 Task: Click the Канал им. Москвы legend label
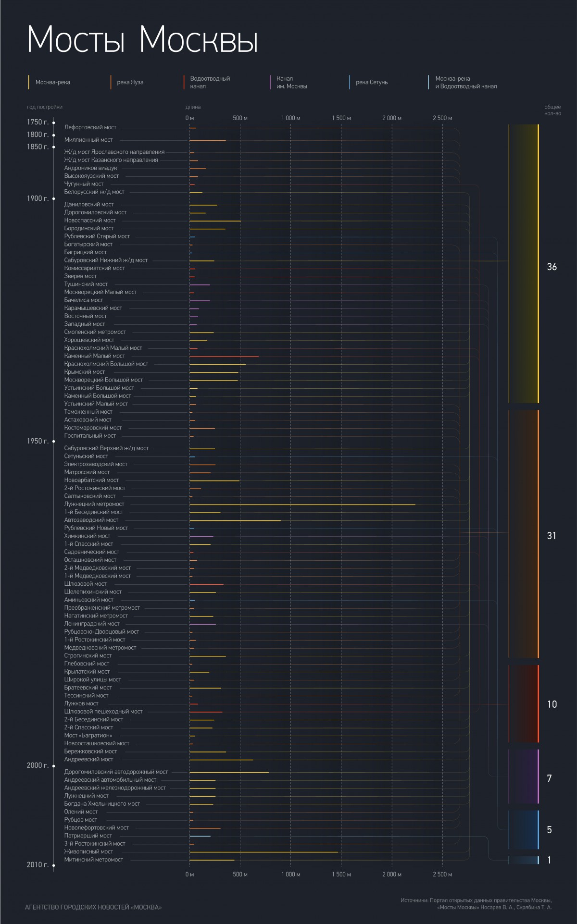(291, 82)
